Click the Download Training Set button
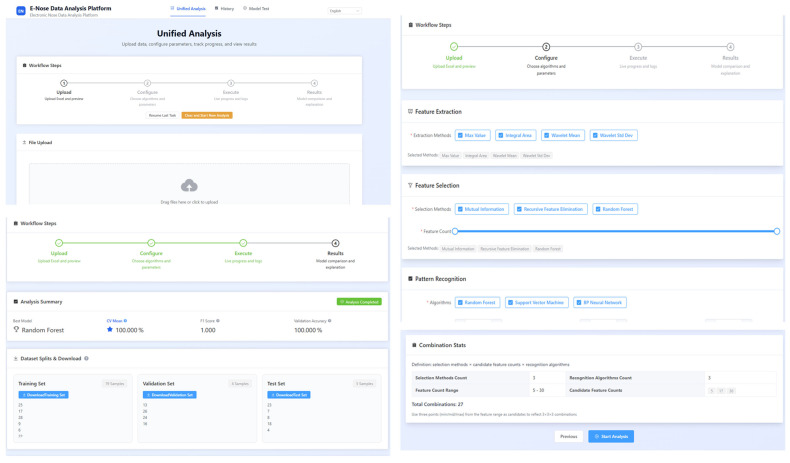Screen dimensions: 790x463 pos(43,395)
